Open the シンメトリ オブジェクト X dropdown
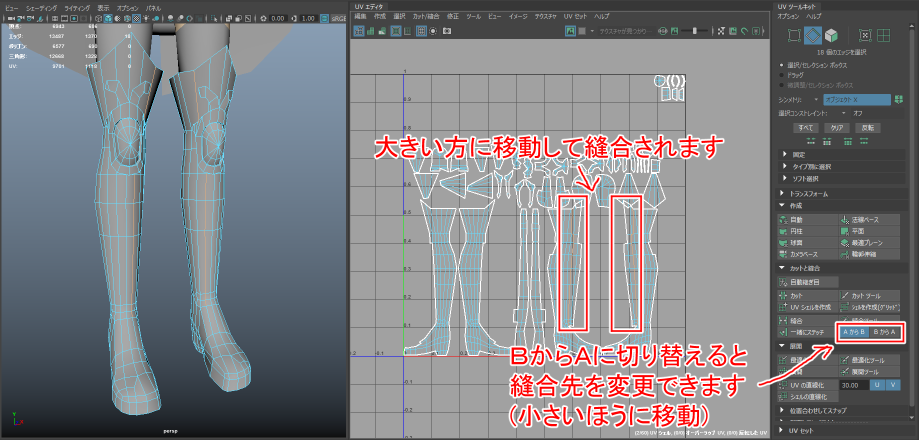This screenshot has width=919, height=440. [856, 99]
